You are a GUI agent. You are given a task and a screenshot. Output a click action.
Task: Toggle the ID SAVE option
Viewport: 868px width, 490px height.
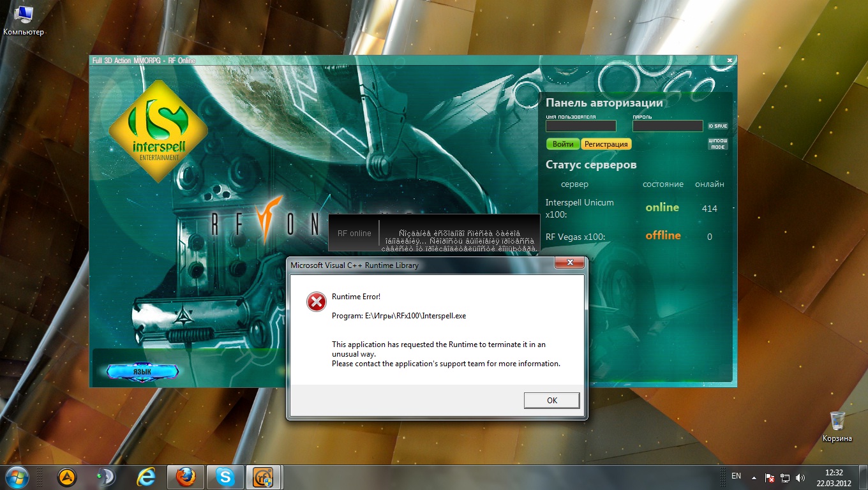717,126
